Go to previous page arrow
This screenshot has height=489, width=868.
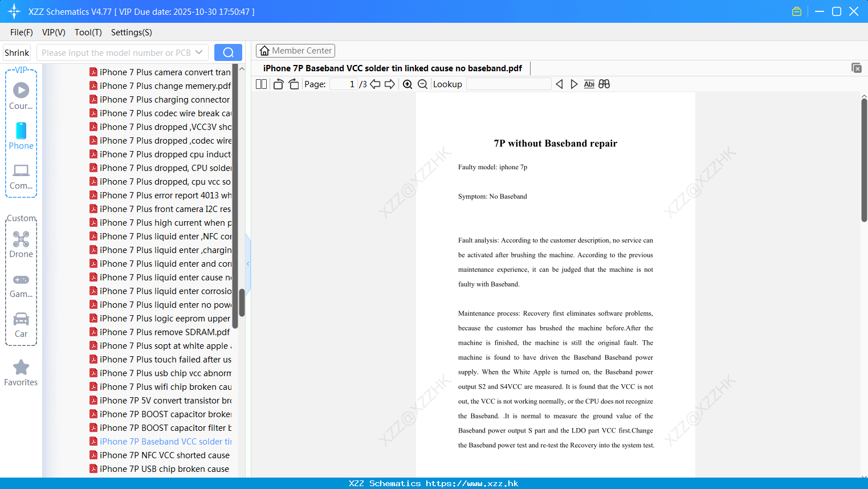[375, 84]
